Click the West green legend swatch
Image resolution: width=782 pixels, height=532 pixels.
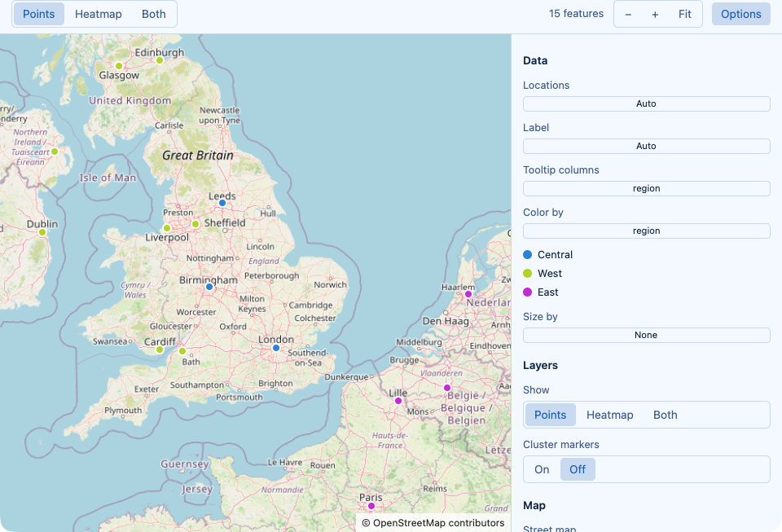528,273
